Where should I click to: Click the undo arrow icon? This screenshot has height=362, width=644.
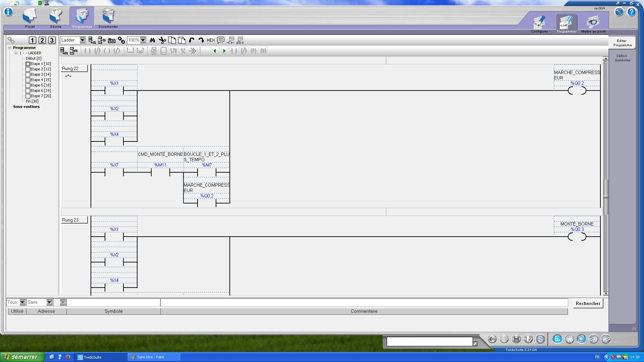tap(192, 40)
